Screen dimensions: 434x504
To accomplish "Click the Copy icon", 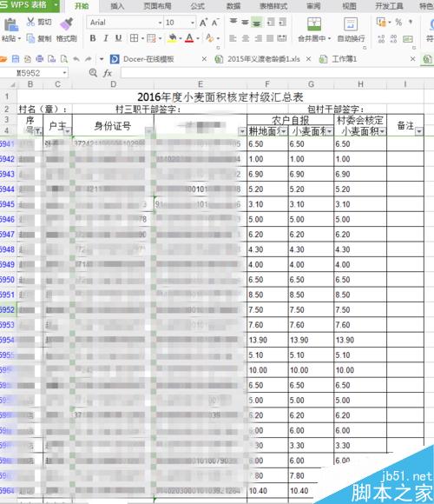I will (x=30, y=38).
